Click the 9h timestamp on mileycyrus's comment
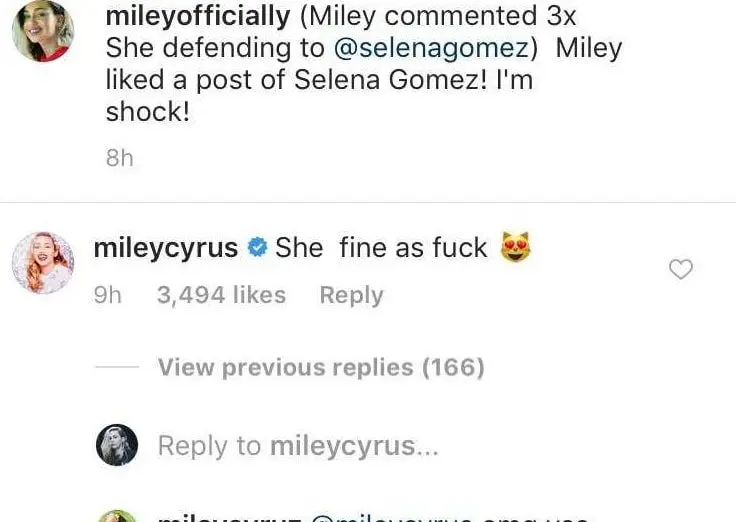Viewport: 736px width, 522px height. click(108, 295)
